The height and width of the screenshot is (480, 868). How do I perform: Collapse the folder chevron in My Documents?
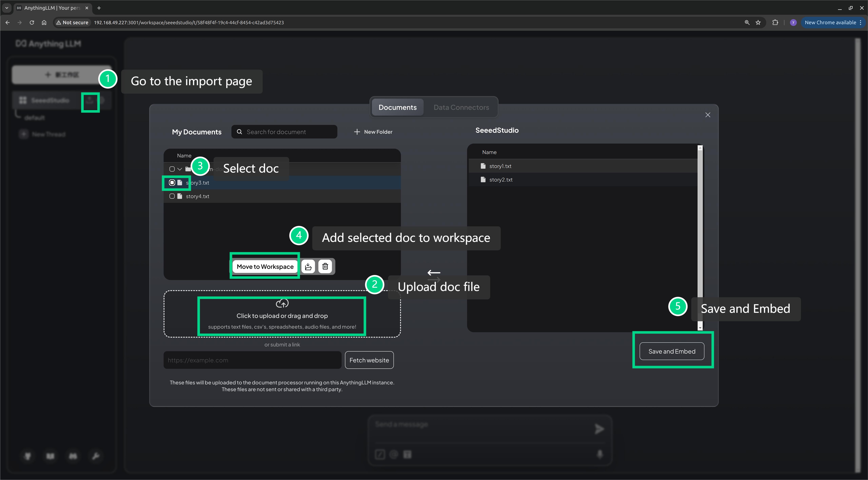coord(180,169)
